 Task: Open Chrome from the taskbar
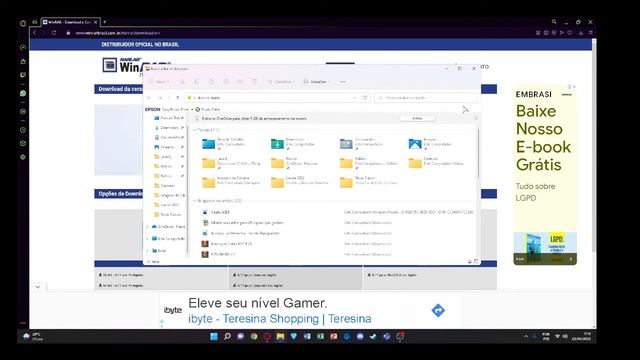(x=254, y=337)
